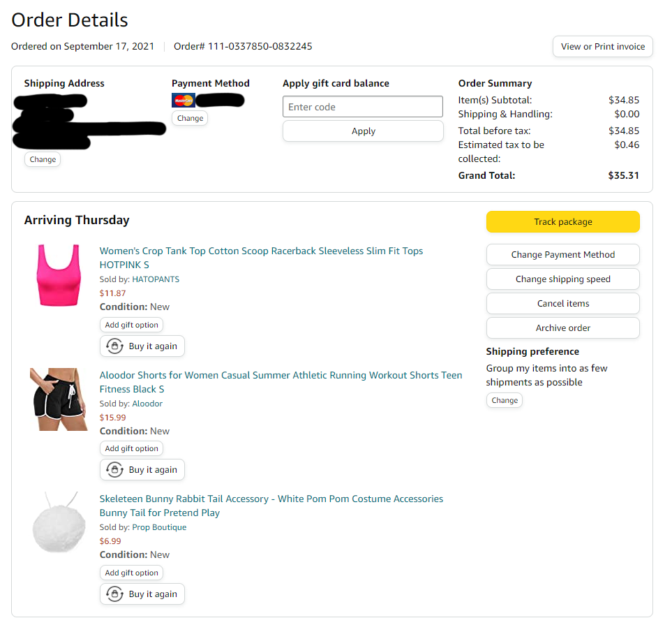Screen dimensions: 672x625
Task: Open seller link HATOPANTS
Action: 156,279
